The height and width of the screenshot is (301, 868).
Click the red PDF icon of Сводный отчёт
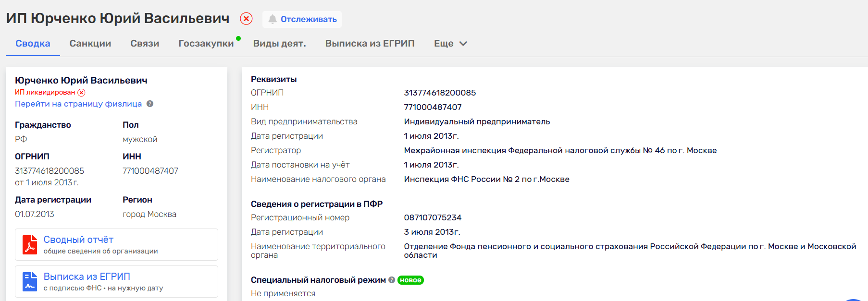coord(30,244)
